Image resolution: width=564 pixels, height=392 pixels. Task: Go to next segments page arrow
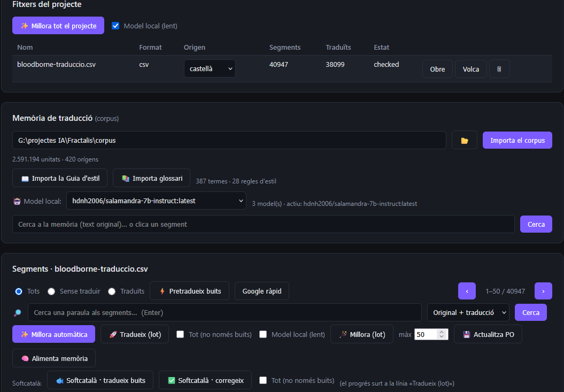coord(543,291)
